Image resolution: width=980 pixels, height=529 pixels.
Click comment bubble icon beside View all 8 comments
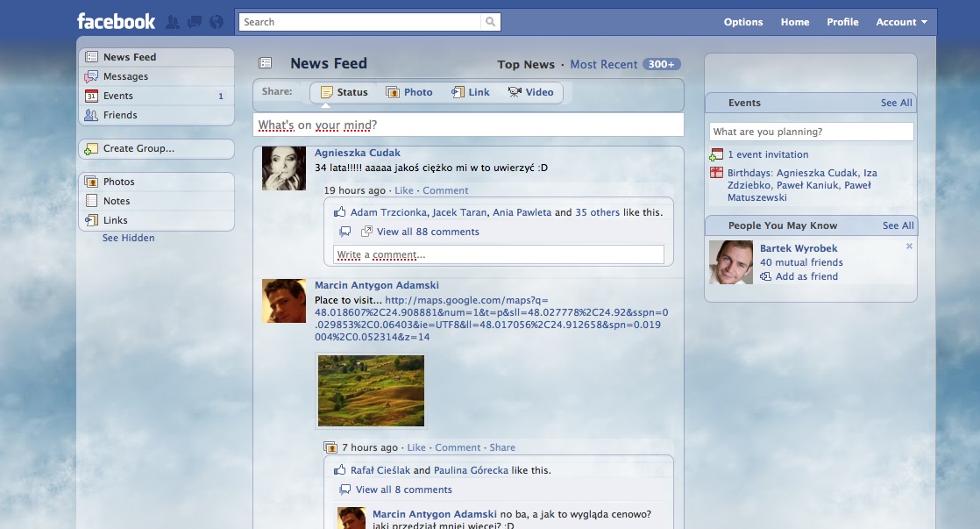[345, 490]
